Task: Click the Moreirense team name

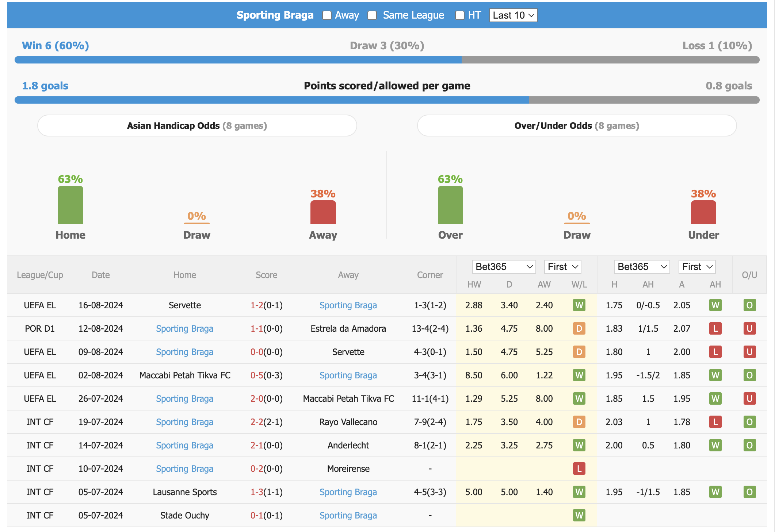Action: [348, 469]
